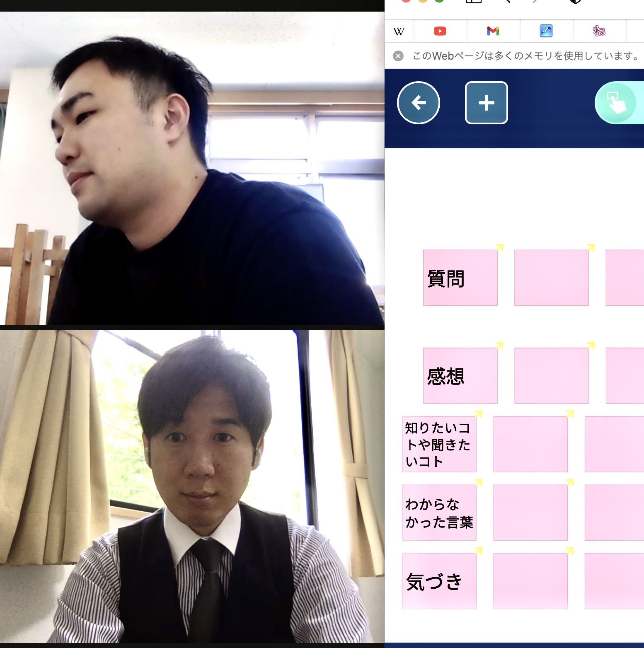Click the yellow arrow on the 気づき note
The width and height of the screenshot is (644, 648).
(x=479, y=550)
